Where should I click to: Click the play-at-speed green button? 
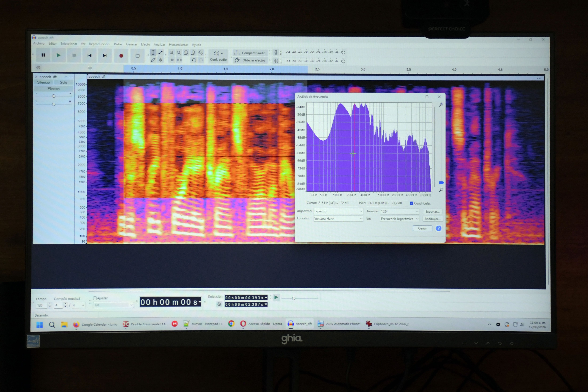coord(276,297)
